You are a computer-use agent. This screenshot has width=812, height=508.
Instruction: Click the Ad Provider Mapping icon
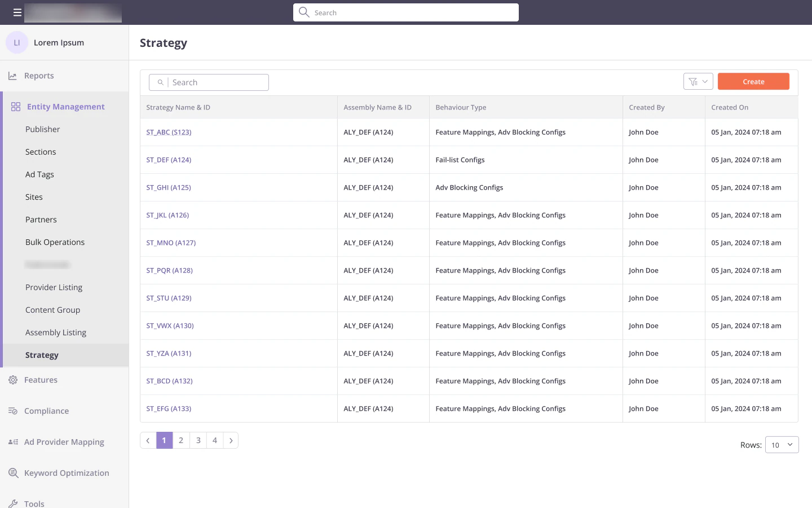13,442
